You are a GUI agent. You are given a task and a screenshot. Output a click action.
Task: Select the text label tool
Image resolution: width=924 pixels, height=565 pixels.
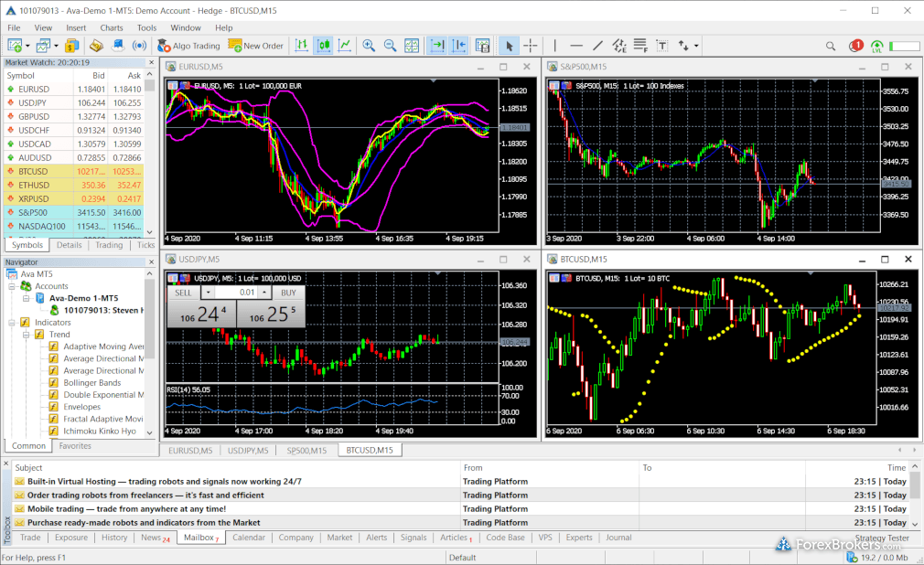tap(662, 46)
